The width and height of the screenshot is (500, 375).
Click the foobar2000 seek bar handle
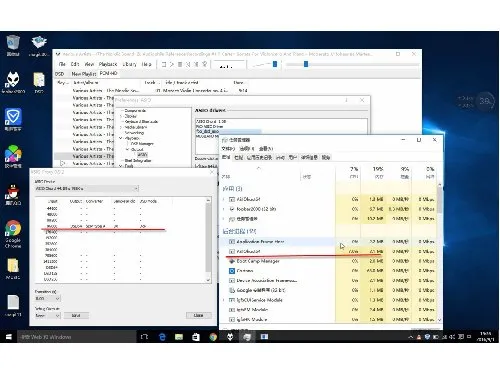[x=306, y=64]
